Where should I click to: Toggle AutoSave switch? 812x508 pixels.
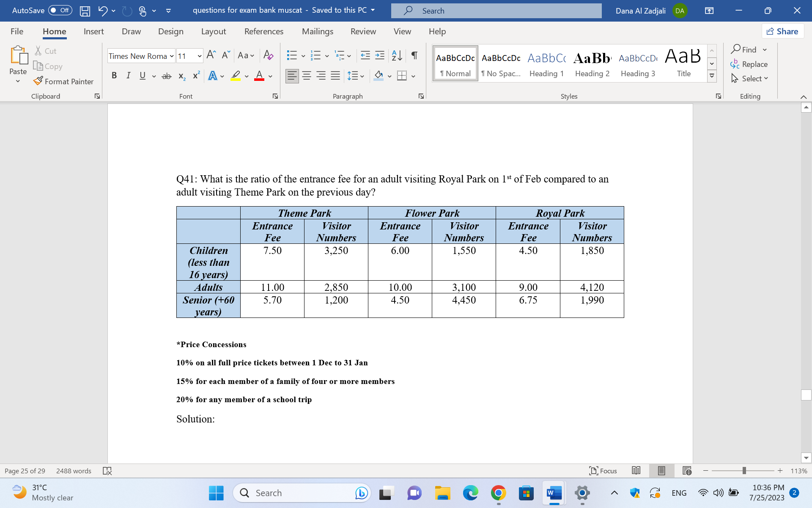click(60, 11)
